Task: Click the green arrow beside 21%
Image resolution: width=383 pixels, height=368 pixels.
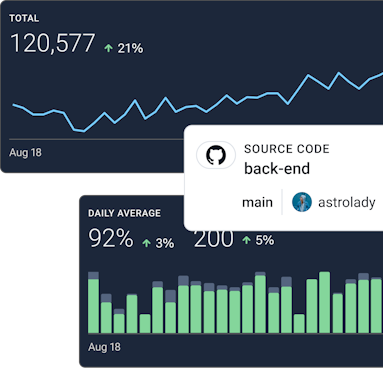Action: point(108,48)
